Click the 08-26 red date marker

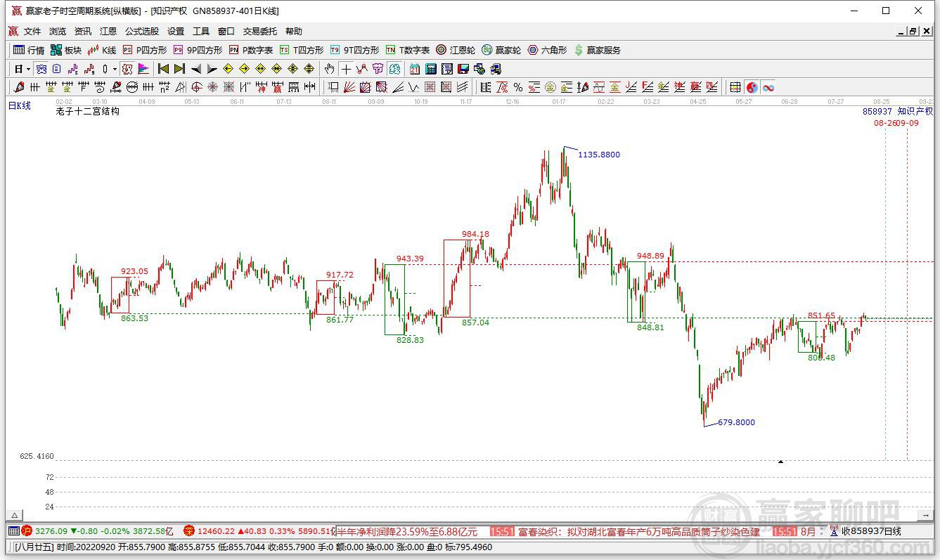point(885,123)
